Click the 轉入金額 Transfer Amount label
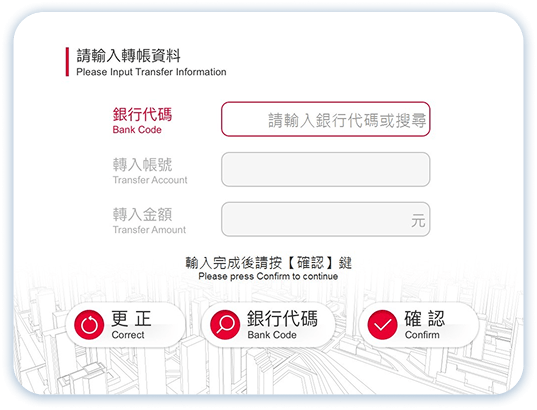The height and width of the screenshot is (410, 537). (149, 220)
